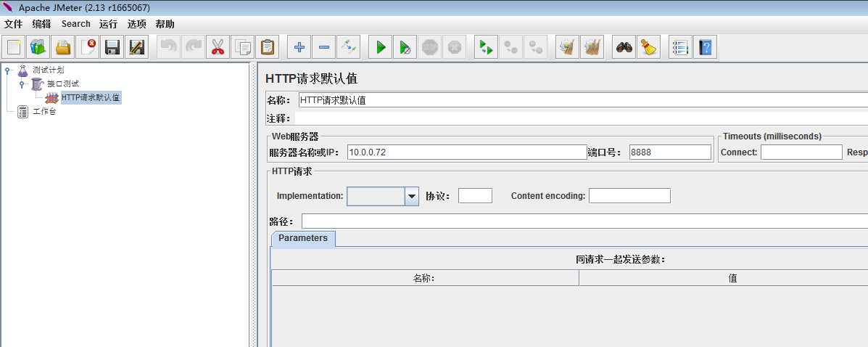Screen dimensions: 868x347
Task: Select 测试计划 in the tree
Action: tap(48, 70)
